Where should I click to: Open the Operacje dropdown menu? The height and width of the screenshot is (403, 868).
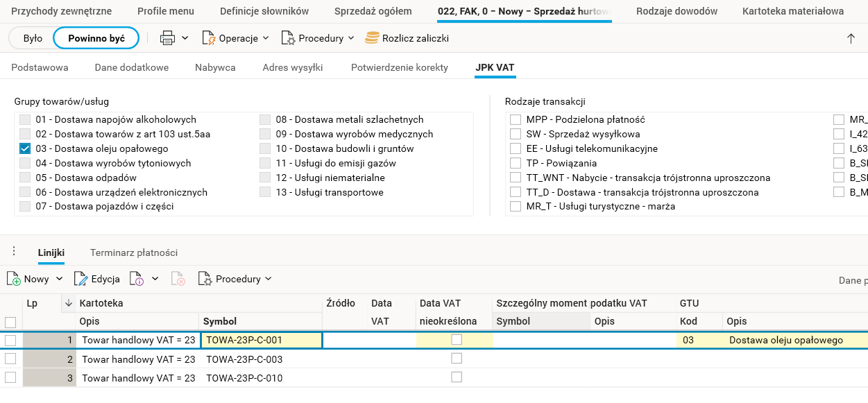[x=236, y=38]
